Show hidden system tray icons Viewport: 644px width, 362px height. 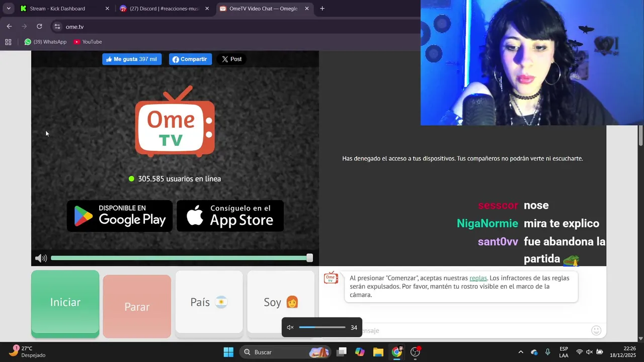pyautogui.click(x=521, y=352)
